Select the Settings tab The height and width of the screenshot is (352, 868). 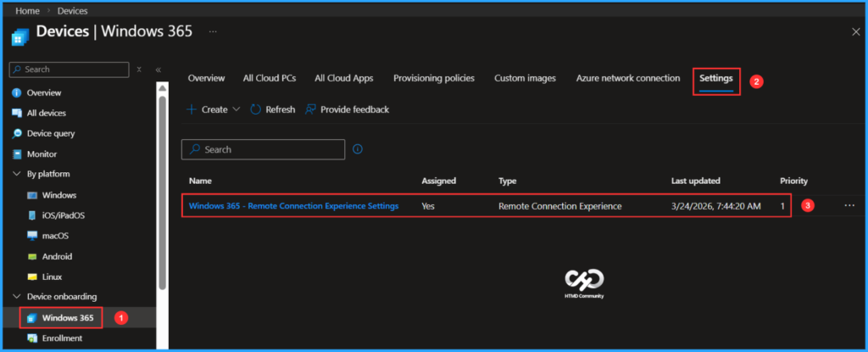[715, 78]
